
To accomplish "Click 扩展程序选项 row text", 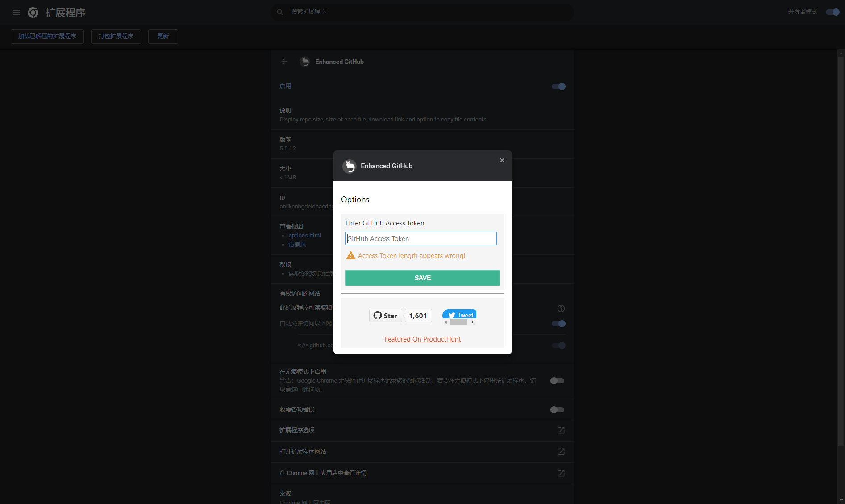I will (x=297, y=430).
